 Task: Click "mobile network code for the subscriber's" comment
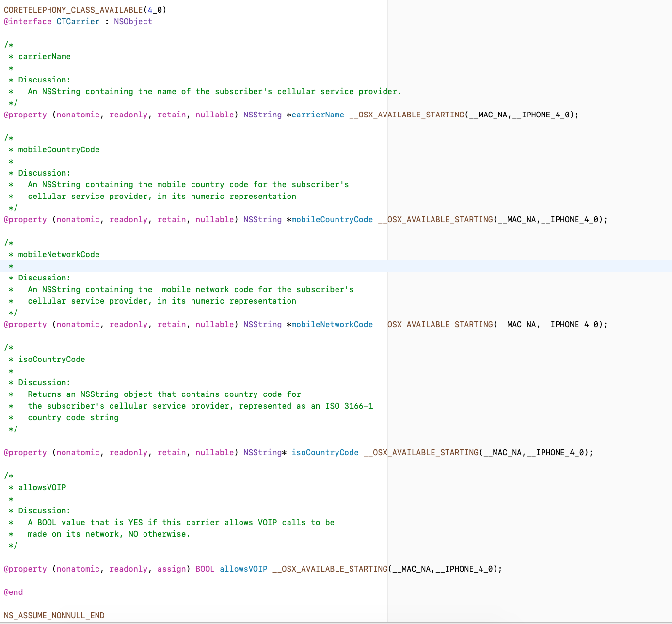[258, 289]
